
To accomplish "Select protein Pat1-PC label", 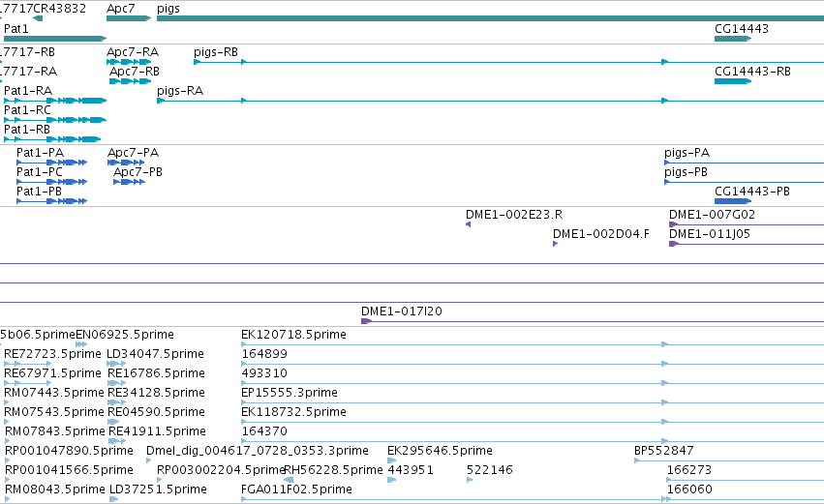I will pyautogui.click(x=40, y=172).
